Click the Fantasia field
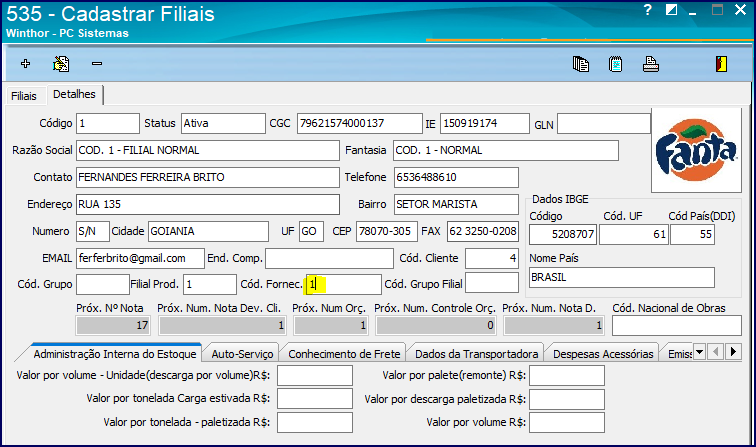Viewport: 756px width, 447px height. [506, 150]
